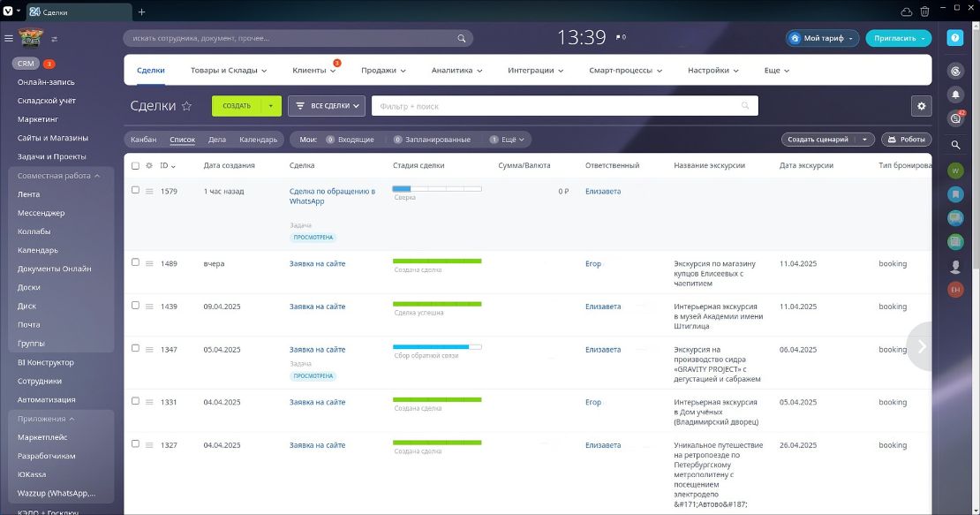Open the Смарт-процессы top menu
This screenshot has height=515, width=980.
625,71
